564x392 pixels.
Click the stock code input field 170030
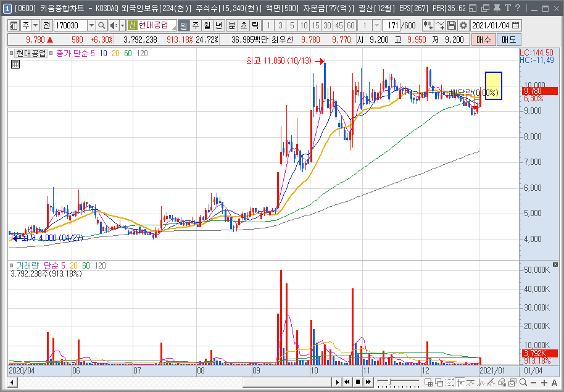point(71,25)
